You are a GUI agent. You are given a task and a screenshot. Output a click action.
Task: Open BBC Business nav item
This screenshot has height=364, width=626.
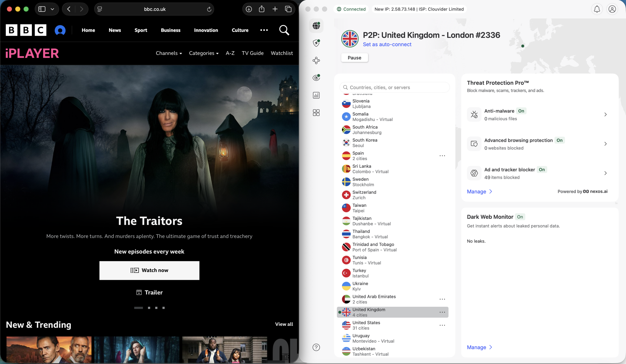[x=171, y=30]
